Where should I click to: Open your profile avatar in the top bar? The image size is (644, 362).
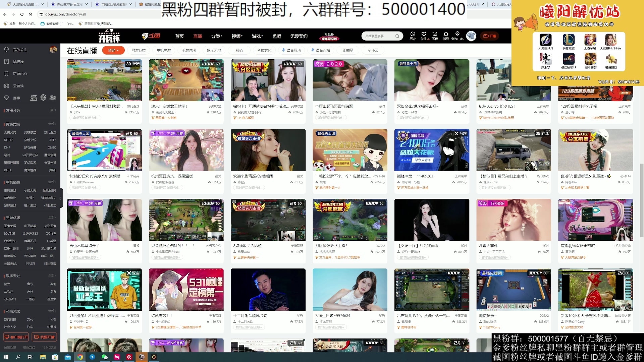coord(471,36)
